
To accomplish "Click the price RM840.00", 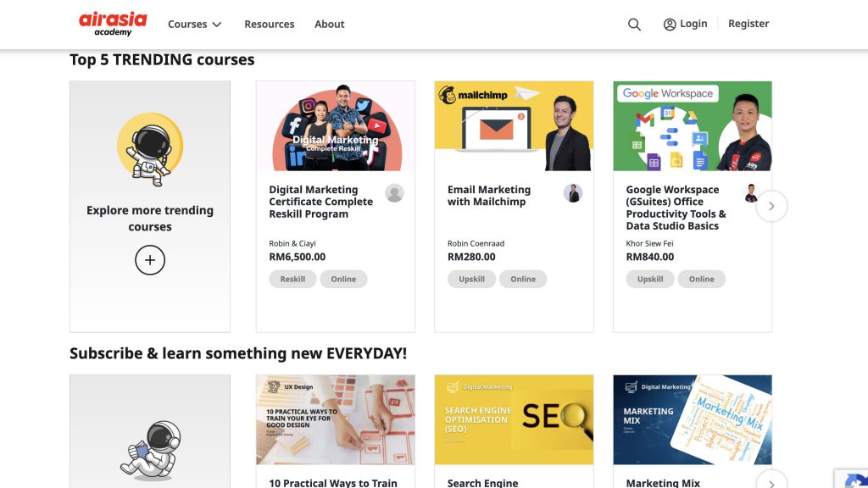I will [x=650, y=257].
